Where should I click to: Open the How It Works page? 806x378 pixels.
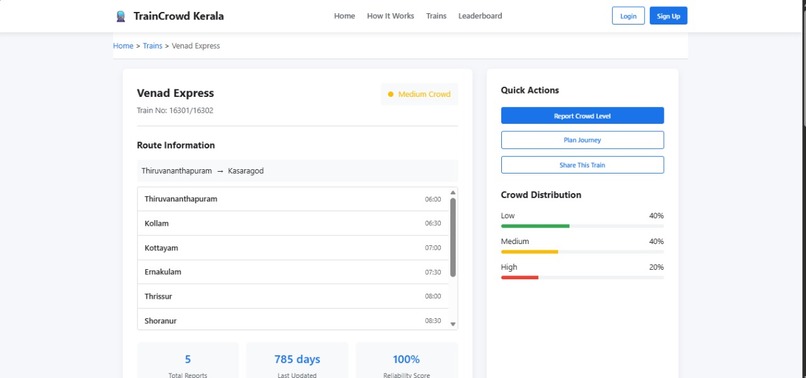(390, 16)
